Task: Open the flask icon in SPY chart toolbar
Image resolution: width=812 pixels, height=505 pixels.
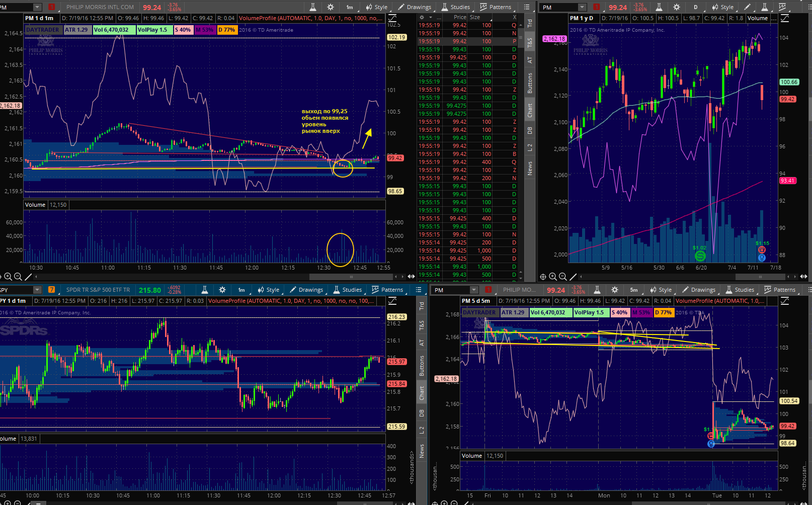Action: tap(205, 290)
